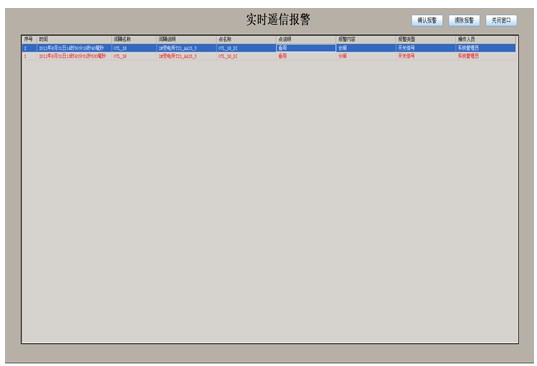The width and height of the screenshot is (537, 366).
Task: Click 开关信号 in the red alarm row
Action: (406, 56)
